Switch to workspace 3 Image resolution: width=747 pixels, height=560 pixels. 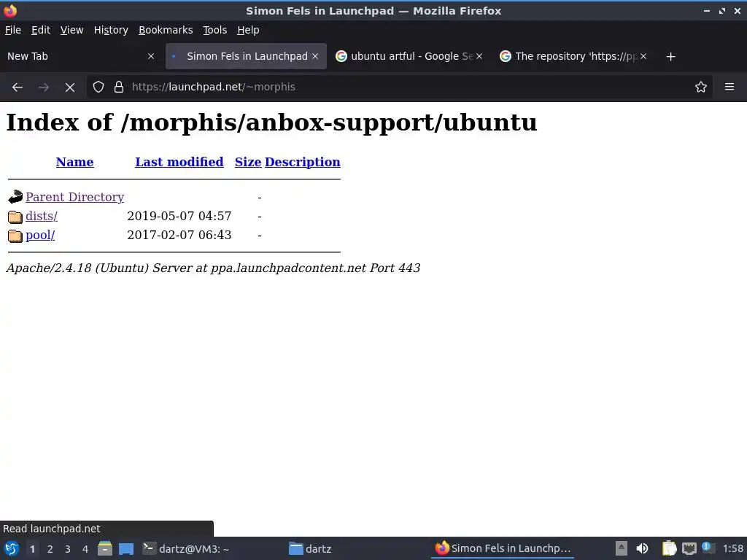[68, 549]
